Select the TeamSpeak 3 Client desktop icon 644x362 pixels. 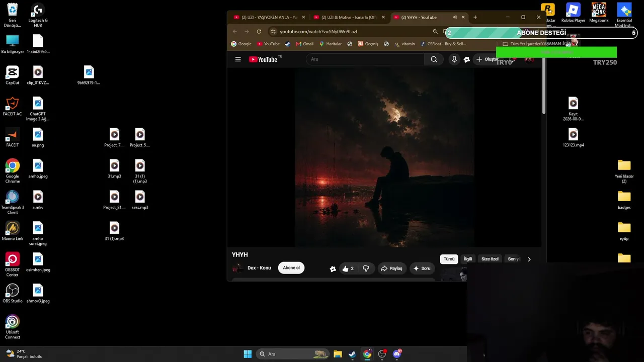(x=13, y=202)
